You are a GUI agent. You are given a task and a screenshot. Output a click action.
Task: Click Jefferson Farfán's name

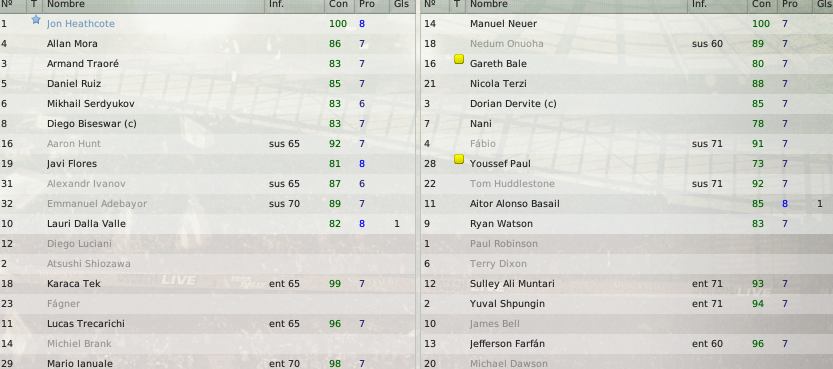507,344
